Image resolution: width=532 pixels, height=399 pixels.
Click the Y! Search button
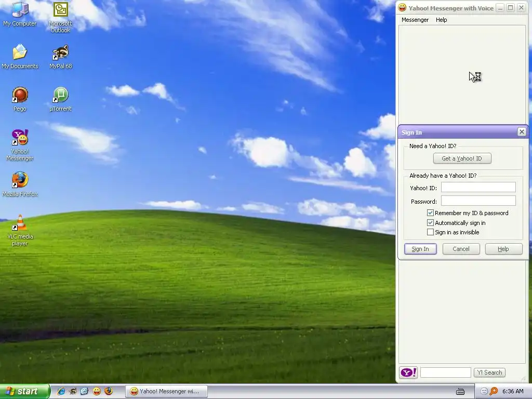point(489,373)
